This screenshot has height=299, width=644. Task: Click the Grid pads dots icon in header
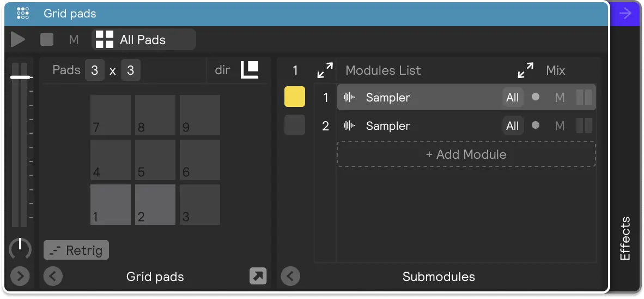pyautogui.click(x=23, y=14)
